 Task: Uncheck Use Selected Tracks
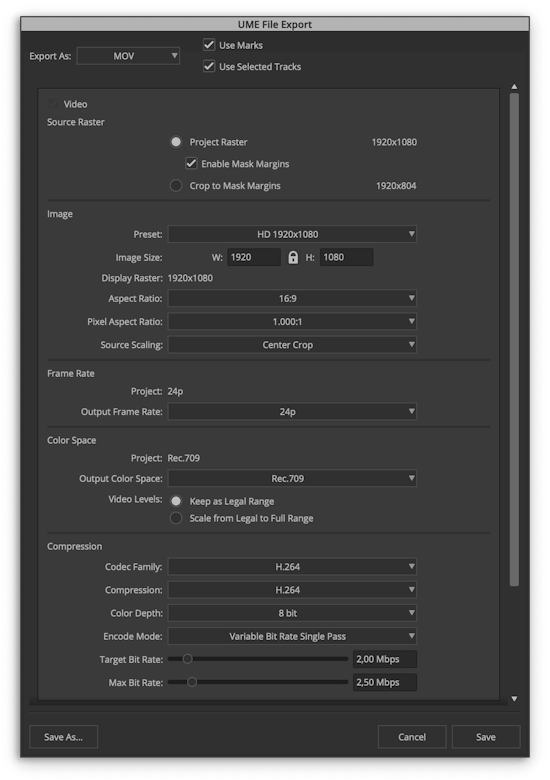tap(209, 66)
